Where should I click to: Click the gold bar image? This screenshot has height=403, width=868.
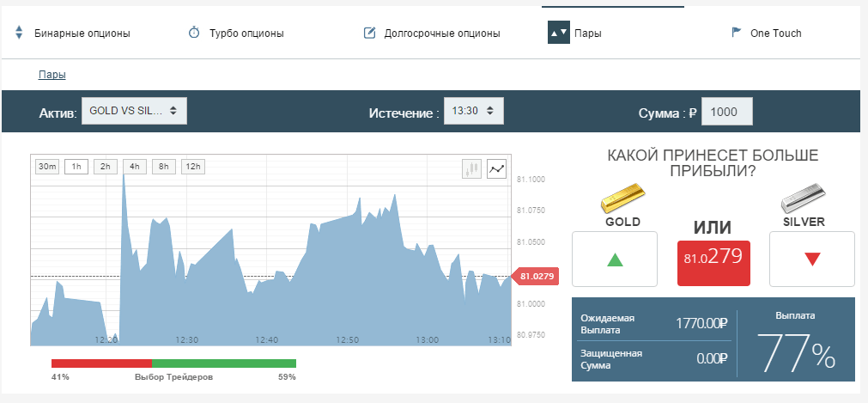click(x=622, y=199)
